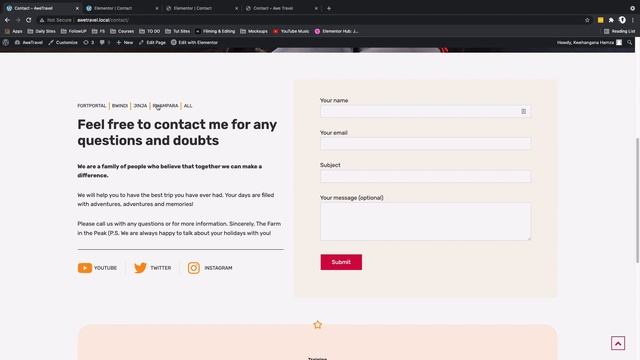
Task: Open the Courses bookmark folder
Action: pos(122,31)
